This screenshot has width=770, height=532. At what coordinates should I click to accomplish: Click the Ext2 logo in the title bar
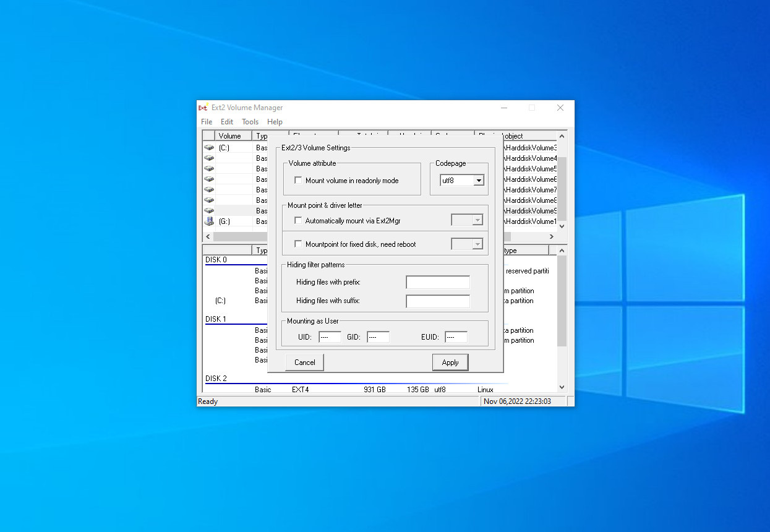pyautogui.click(x=202, y=107)
